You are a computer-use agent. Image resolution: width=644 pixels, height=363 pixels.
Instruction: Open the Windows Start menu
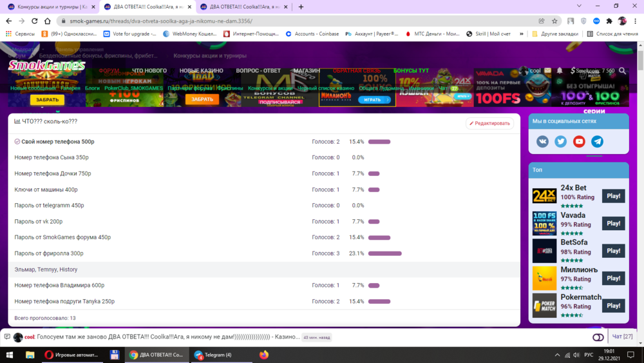(10, 355)
